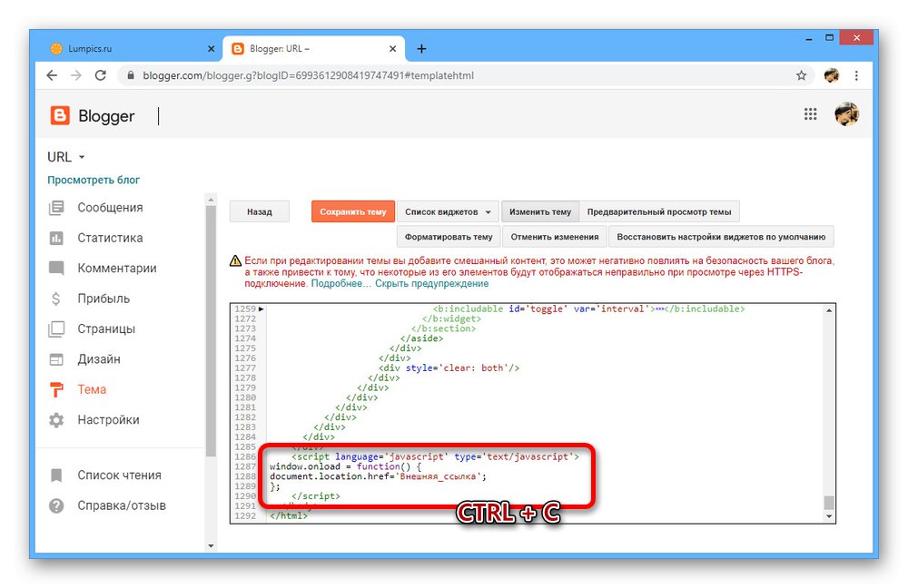Open a new browser tab
Viewport: 908px width, 588px height.
[421, 49]
